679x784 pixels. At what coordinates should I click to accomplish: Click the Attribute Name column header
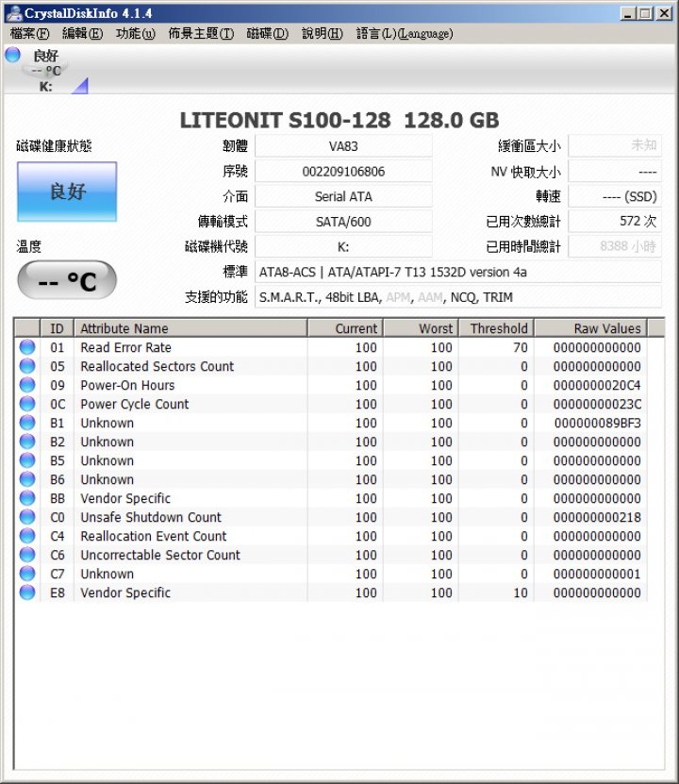pyautogui.click(x=190, y=328)
